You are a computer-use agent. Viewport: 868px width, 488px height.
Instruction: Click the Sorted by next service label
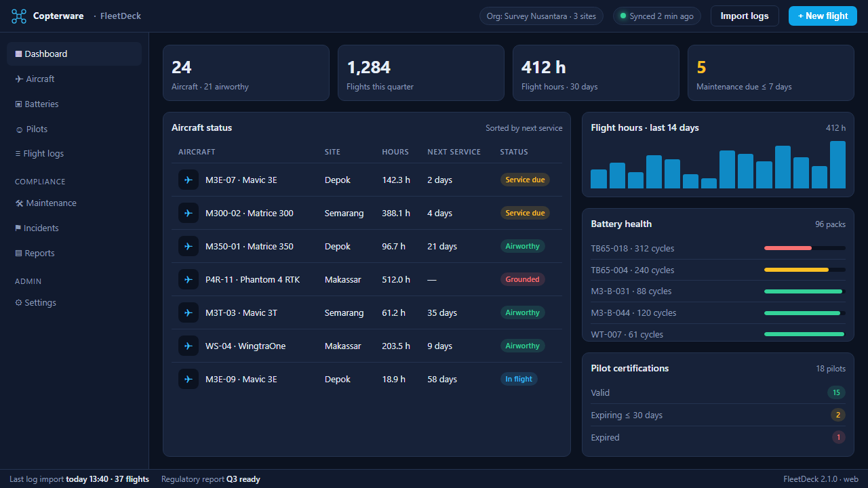(524, 128)
